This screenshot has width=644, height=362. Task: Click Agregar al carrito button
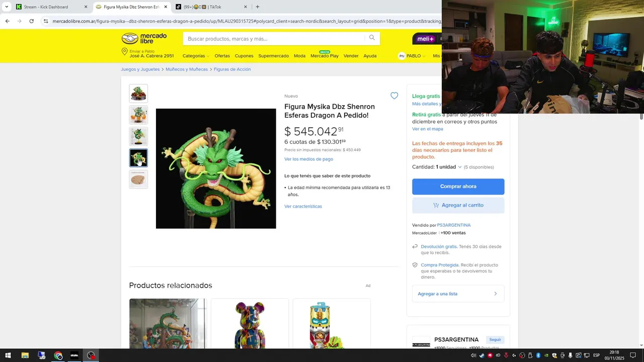pos(458,205)
